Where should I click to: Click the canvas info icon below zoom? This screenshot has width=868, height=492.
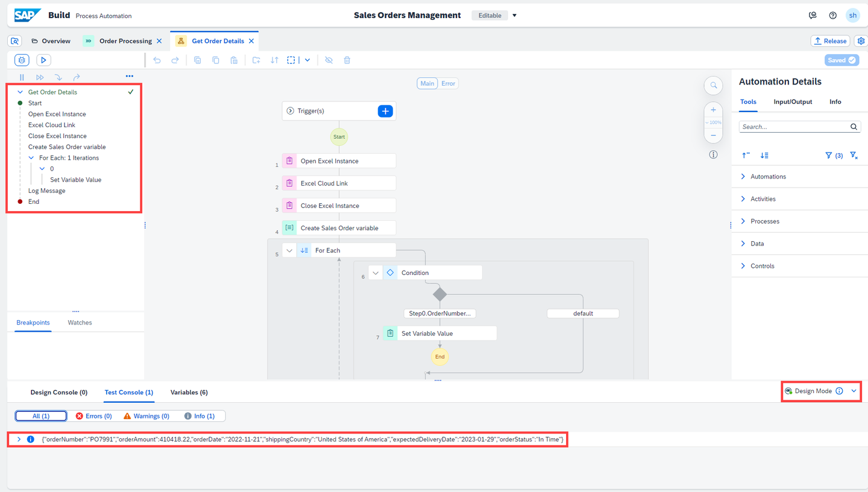[714, 154]
